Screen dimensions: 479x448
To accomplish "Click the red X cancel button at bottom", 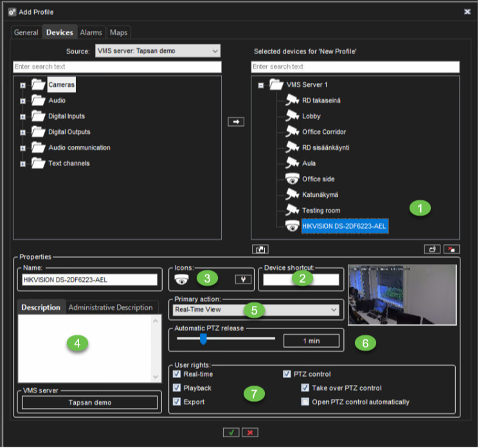I will click(250, 432).
